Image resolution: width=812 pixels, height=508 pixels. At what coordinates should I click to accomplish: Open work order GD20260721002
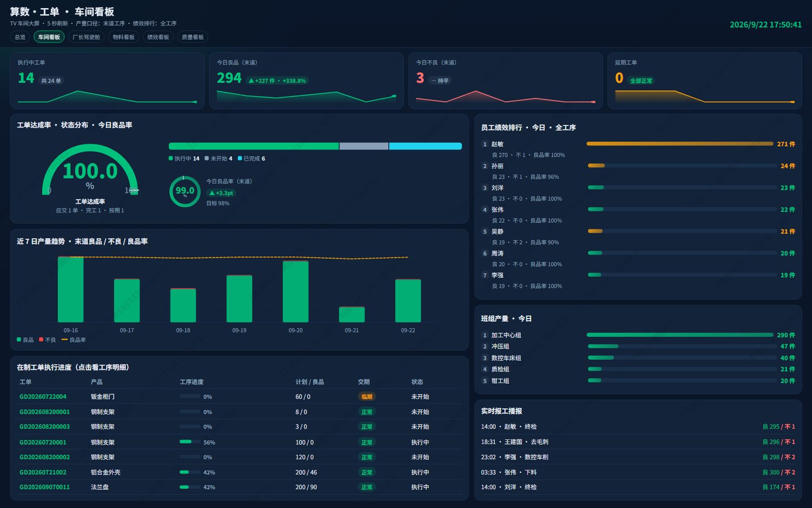coord(43,473)
